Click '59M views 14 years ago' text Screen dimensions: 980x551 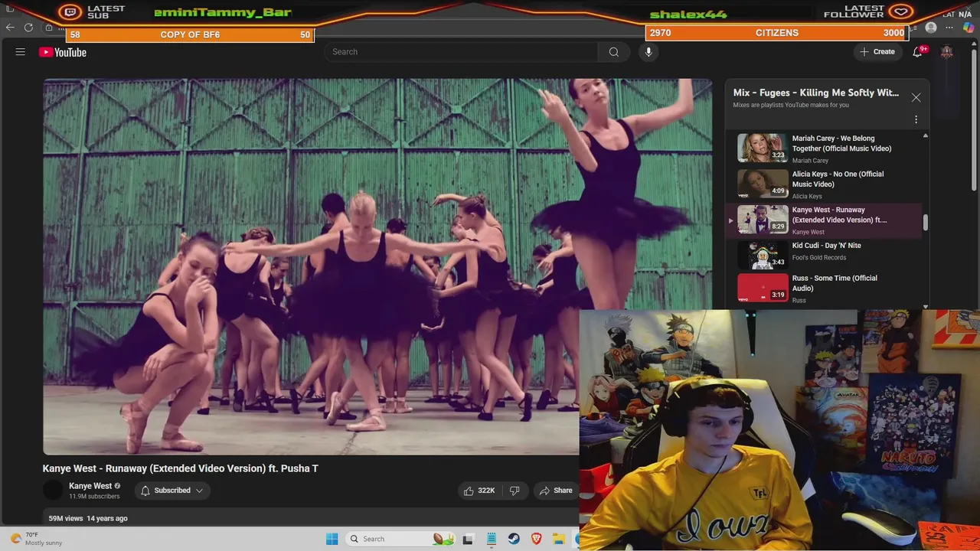tap(88, 518)
